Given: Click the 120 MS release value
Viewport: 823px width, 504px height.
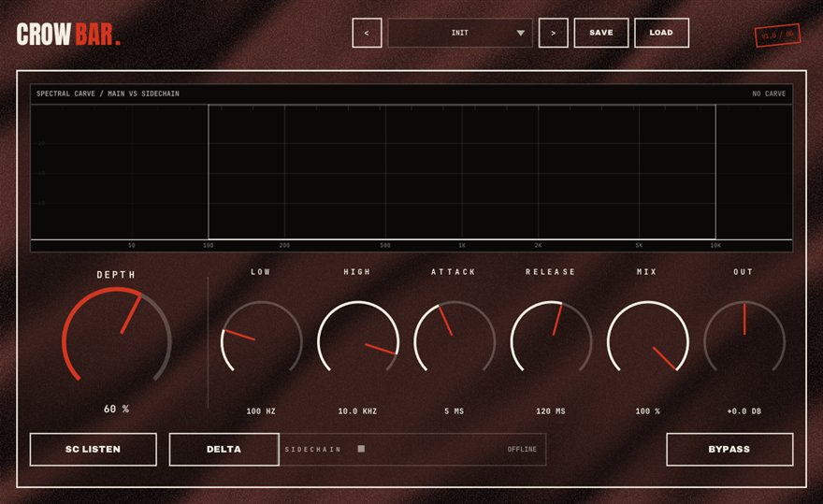Looking at the screenshot, I should 551,411.
